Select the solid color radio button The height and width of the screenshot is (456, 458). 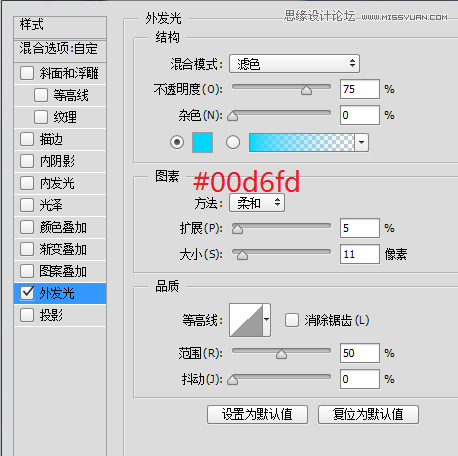pos(177,142)
